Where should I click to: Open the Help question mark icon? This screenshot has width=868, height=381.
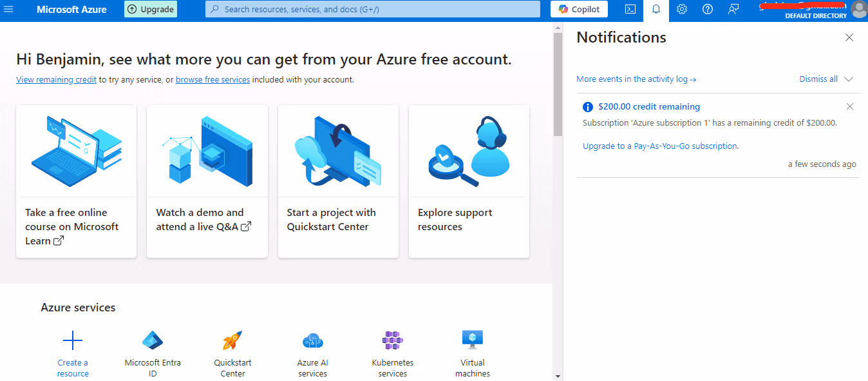coord(707,9)
